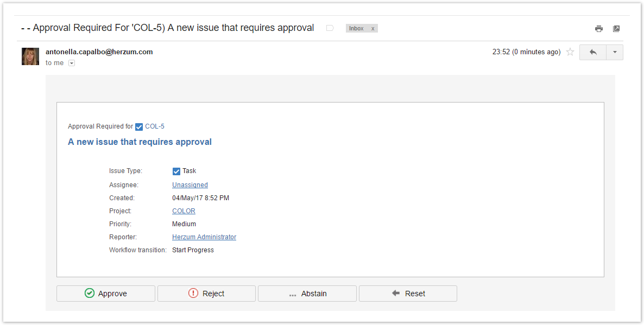
Task: Open email in new window icon
Action: (x=616, y=29)
